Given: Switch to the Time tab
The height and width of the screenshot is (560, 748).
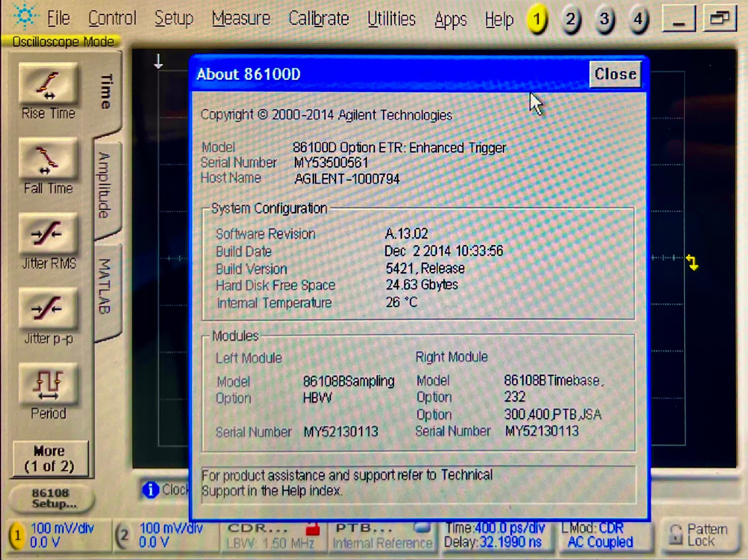Looking at the screenshot, I should [x=107, y=92].
